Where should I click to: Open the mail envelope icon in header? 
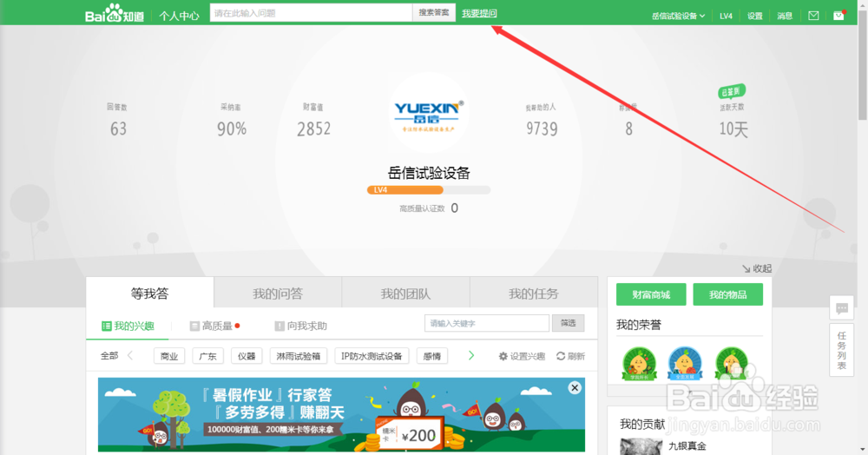tap(813, 16)
